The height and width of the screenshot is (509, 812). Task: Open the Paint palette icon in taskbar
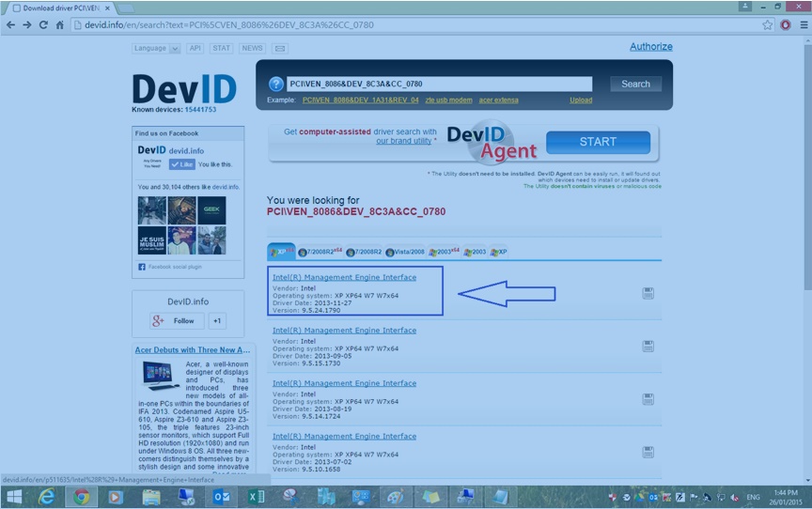coord(396,497)
